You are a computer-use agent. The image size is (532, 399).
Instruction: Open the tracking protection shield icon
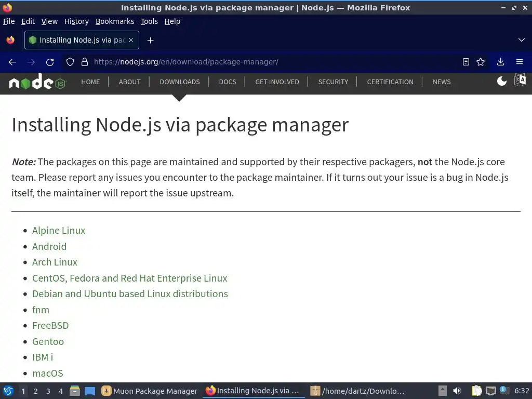tap(70, 62)
